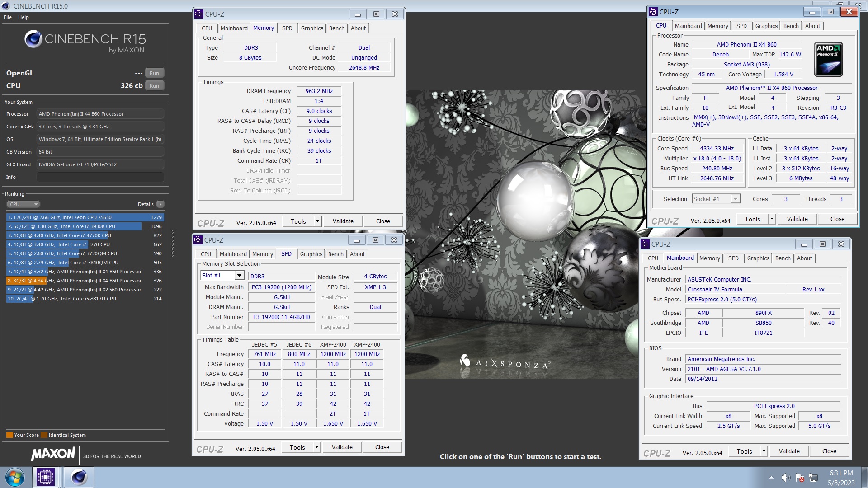Image resolution: width=868 pixels, height=488 pixels.
Task: Expand Tools dropdown arrow in CPU window
Action: click(772, 219)
